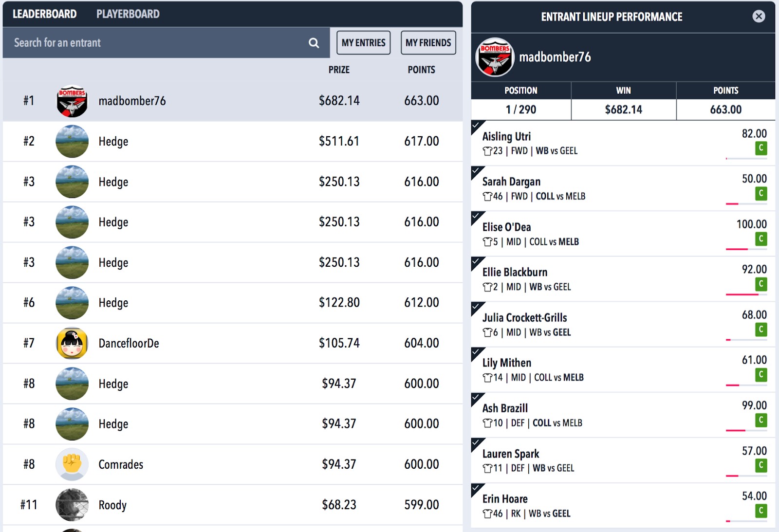Open Roody entry name
Screen dimensions: 779x532
pos(112,505)
